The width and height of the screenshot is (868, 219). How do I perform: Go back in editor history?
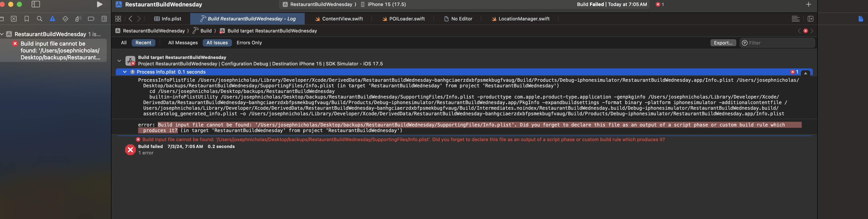click(130, 19)
